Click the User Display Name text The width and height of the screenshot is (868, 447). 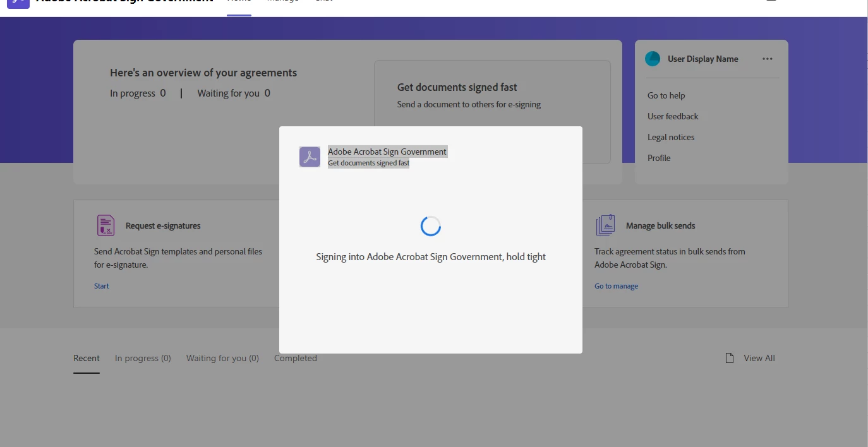pyautogui.click(x=703, y=59)
